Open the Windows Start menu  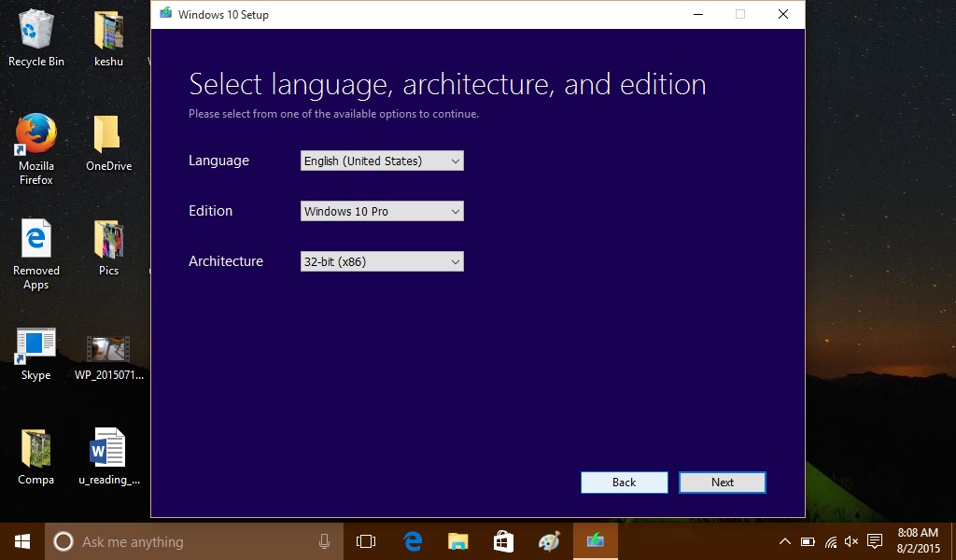click(x=22, y=541)
